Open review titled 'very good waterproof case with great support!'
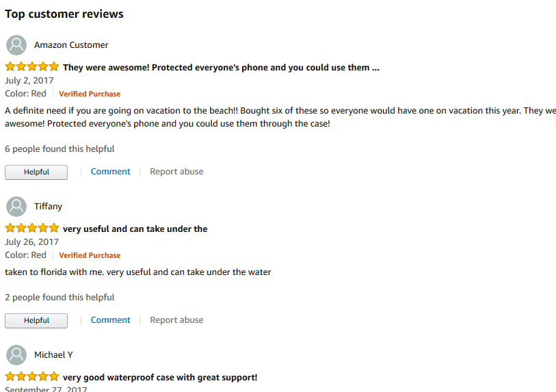This screenshot has width=556, height=392. 160,378
